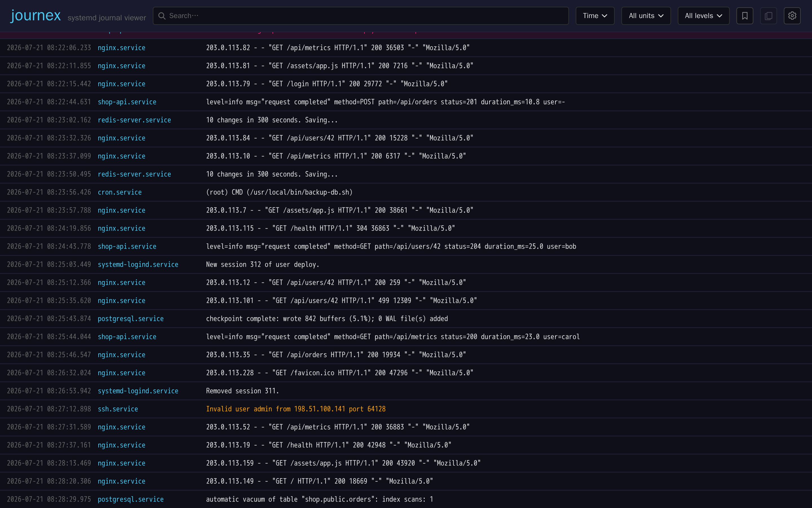Select the orange 'Invalid user admin' warning message

coord(295,409)
